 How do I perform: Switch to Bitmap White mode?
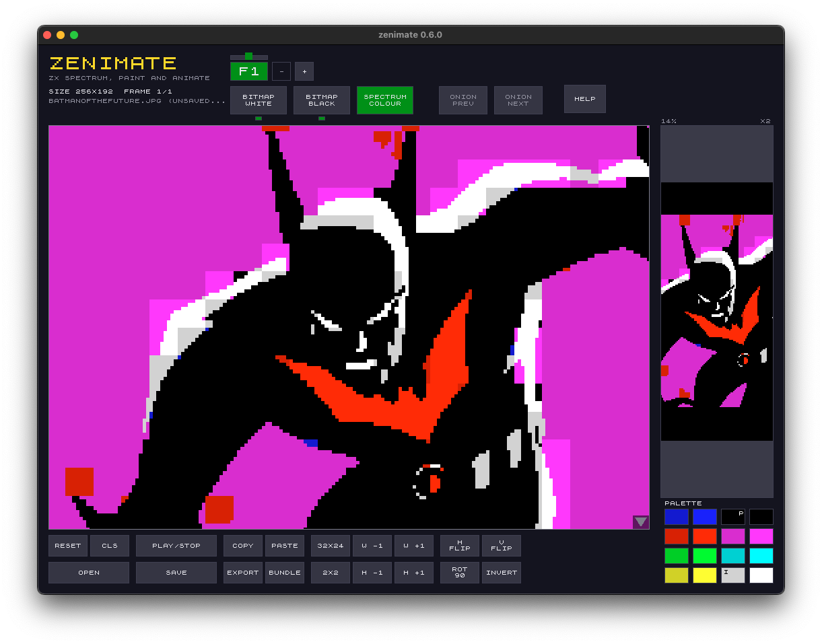[x=259, y=100]
